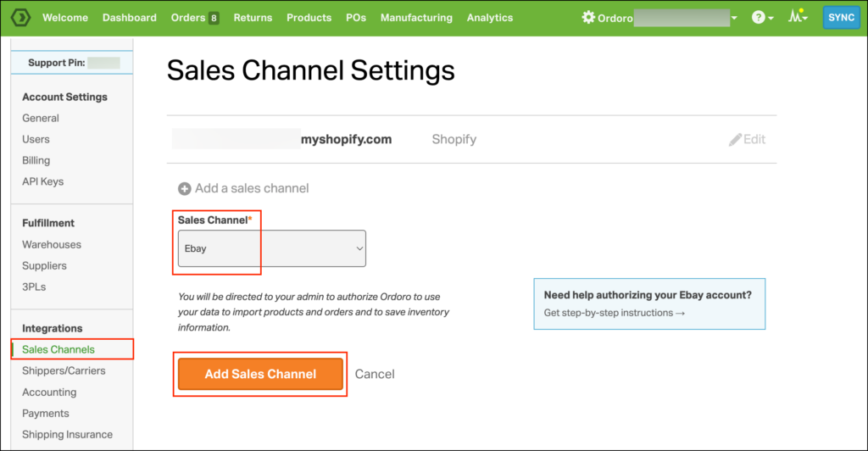The height and width of the screenshot is (451, 868).
Task: Click the Ordoro hexagon logo icon
Action: 20,18
